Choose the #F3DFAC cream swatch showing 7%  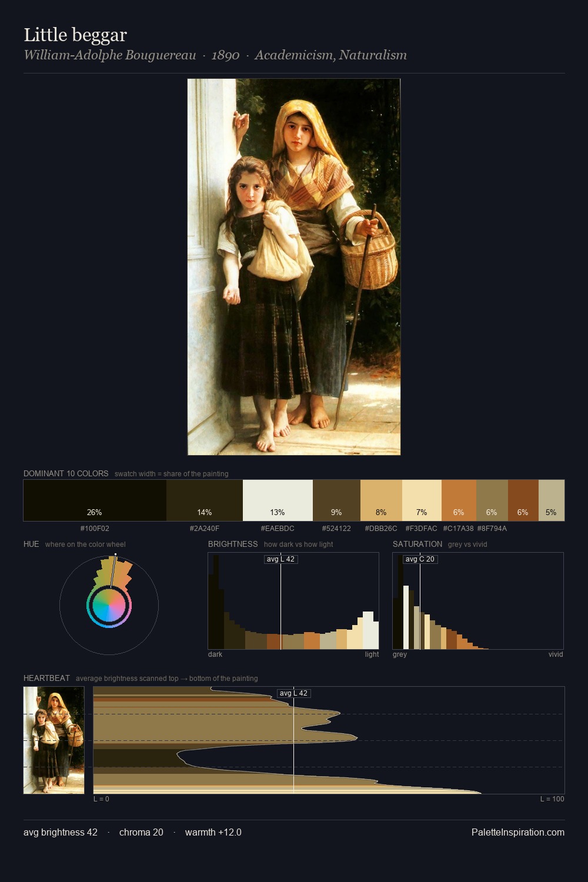click(x=422, y=500)
